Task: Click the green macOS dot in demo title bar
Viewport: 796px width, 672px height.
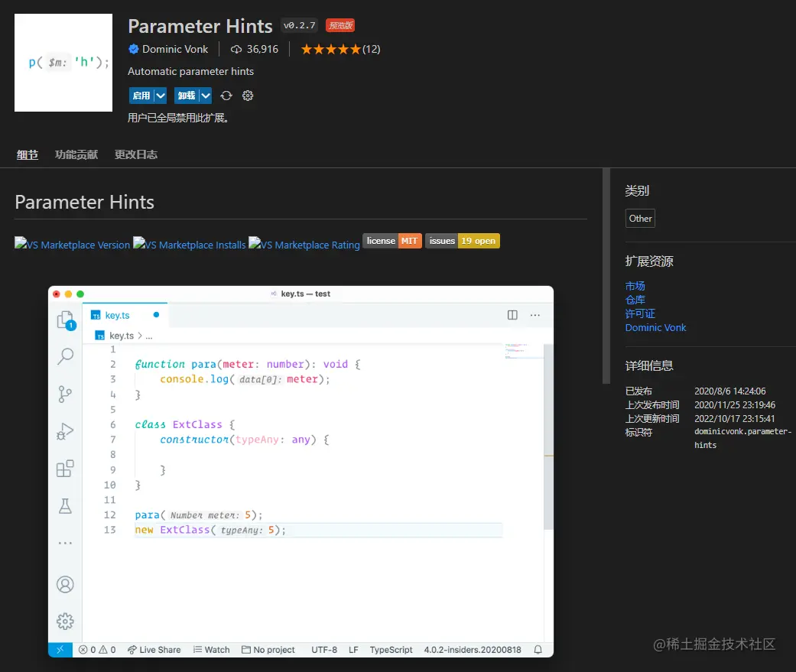Action: pos(80,294)
